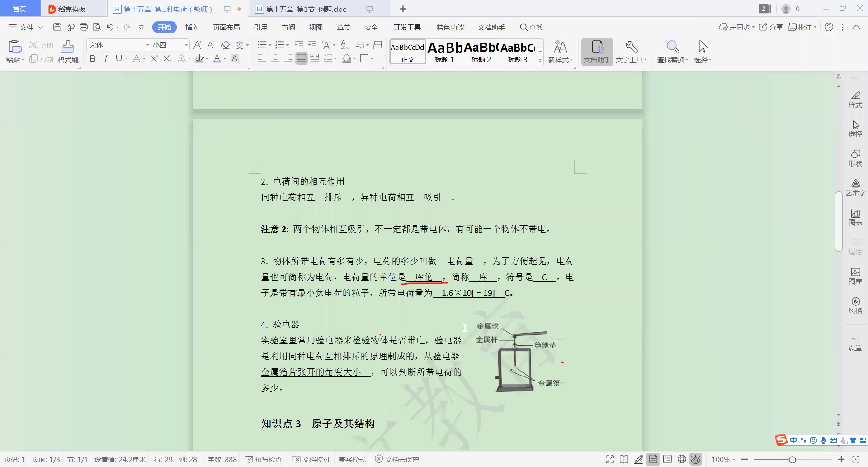Open the 文档助手 document assistant
This screenshot has width=868, height=467.
597,52
